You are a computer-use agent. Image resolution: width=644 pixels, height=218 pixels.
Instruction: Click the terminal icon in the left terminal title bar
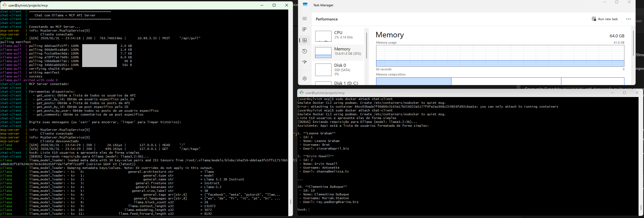click(5, 5)
